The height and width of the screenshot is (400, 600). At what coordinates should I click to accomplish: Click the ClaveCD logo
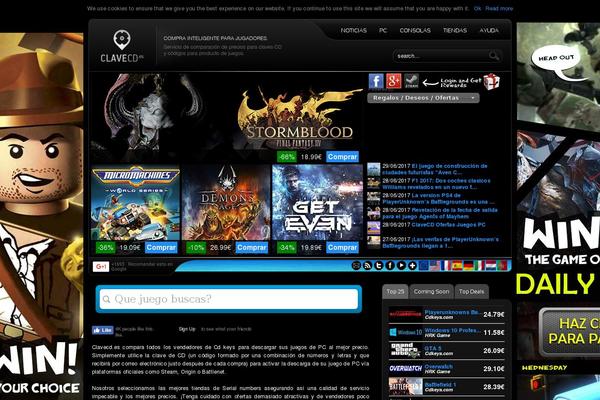122,47
